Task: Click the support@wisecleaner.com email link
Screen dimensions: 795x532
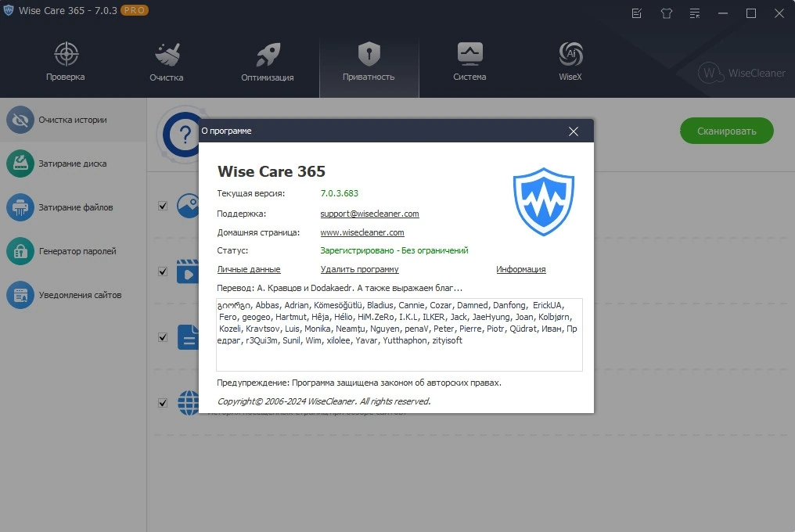Action: click(369, 214)
